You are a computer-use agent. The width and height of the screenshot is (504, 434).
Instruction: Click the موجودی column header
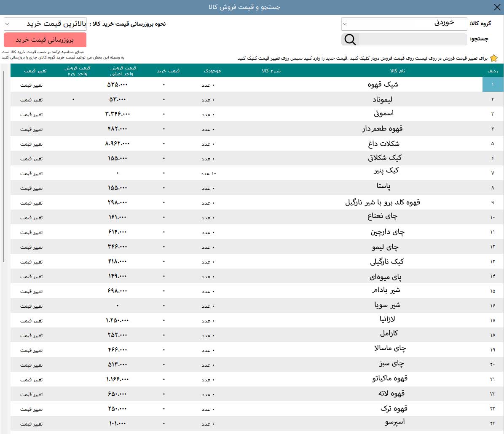[212, 71]
